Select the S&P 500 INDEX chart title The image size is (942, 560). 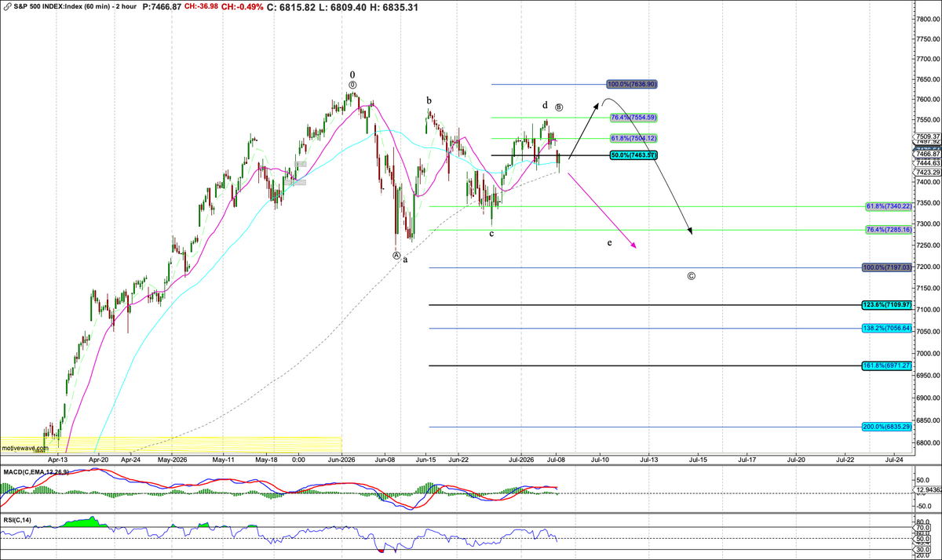[75, 6]
